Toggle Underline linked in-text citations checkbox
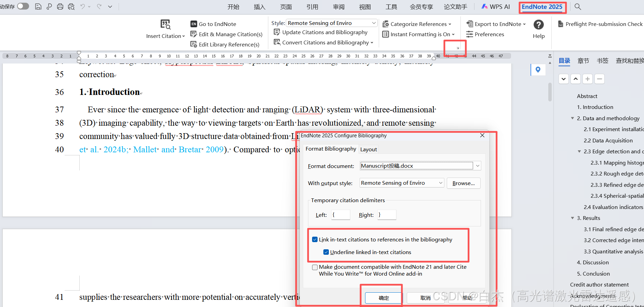The height and width of the screenshot is (307, 644). (326, 252)
